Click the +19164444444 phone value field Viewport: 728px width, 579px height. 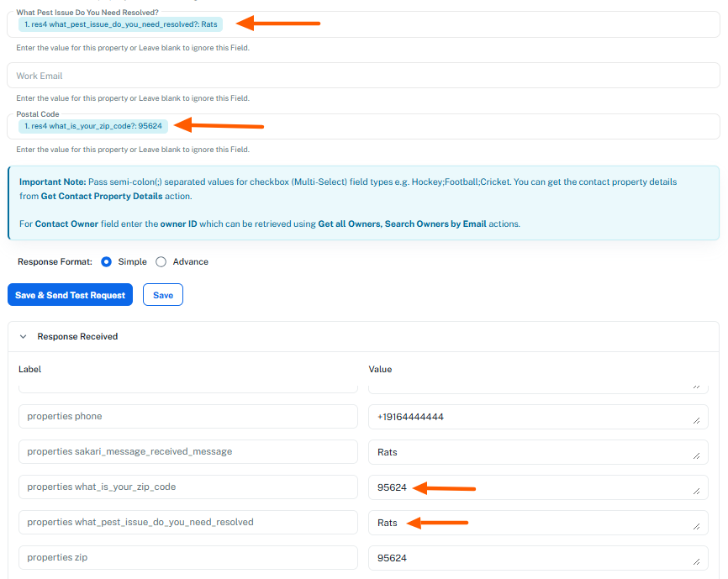click(x=530, y=417)
